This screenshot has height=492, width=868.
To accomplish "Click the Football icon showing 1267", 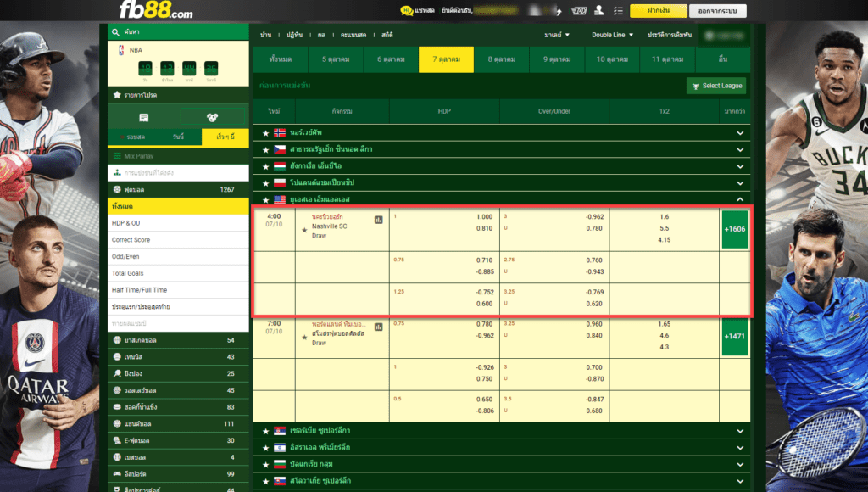I will point(117,189).
